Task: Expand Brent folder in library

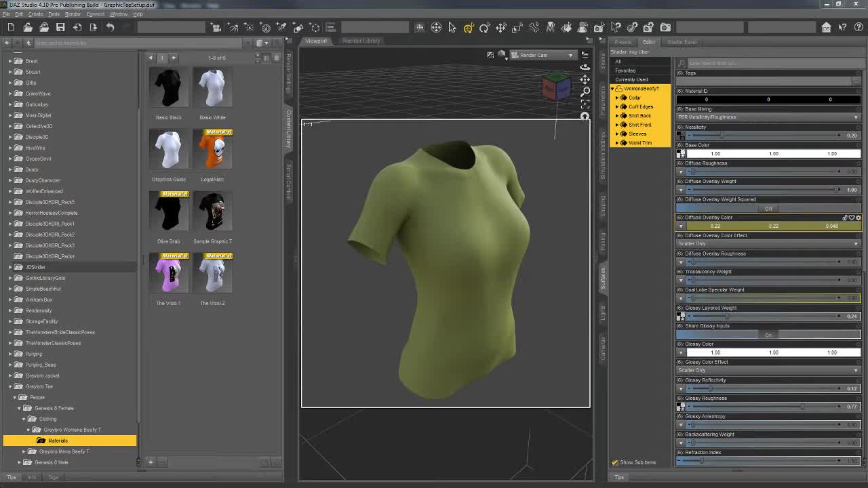Action: point(10,61)
